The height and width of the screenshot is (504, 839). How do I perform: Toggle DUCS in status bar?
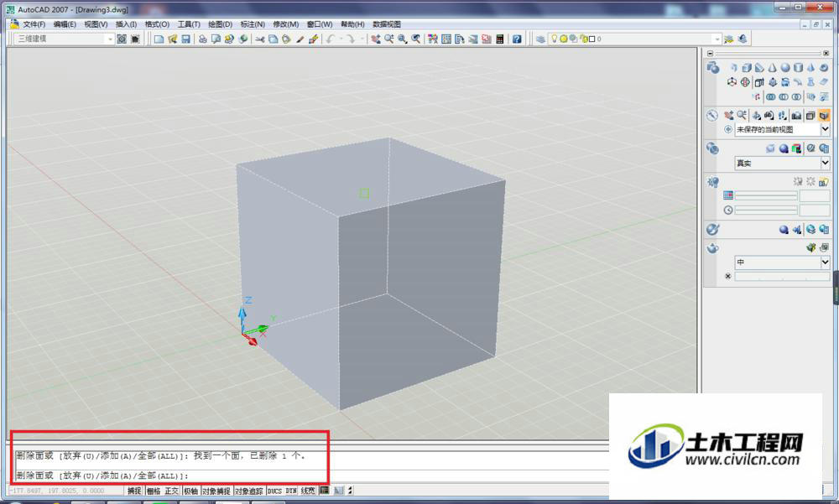coord(274,491)
